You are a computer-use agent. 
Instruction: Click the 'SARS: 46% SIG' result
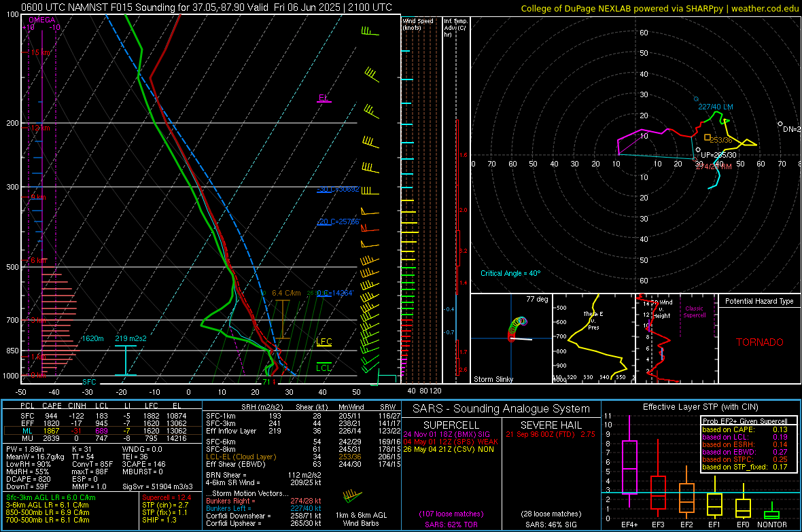[551, 525]
